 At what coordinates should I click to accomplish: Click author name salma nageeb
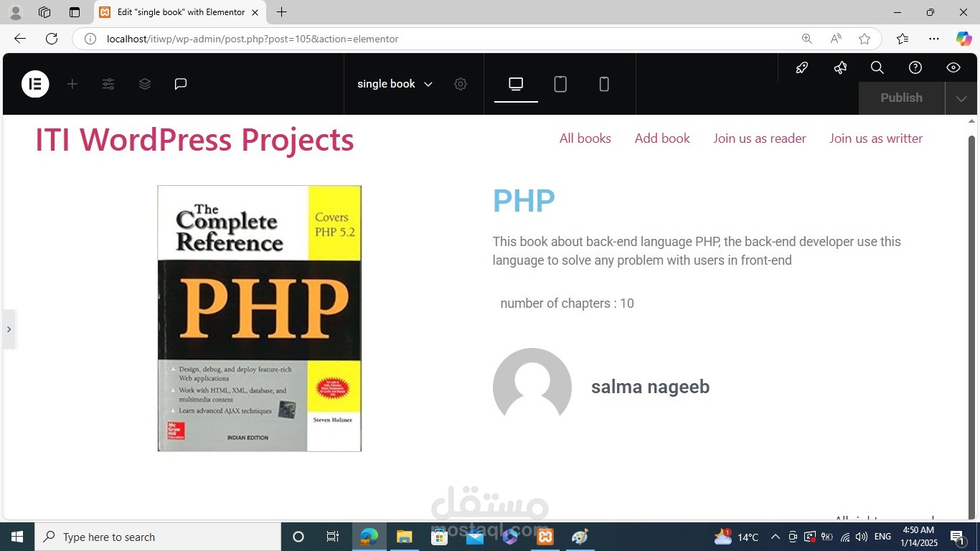(650, 387)
